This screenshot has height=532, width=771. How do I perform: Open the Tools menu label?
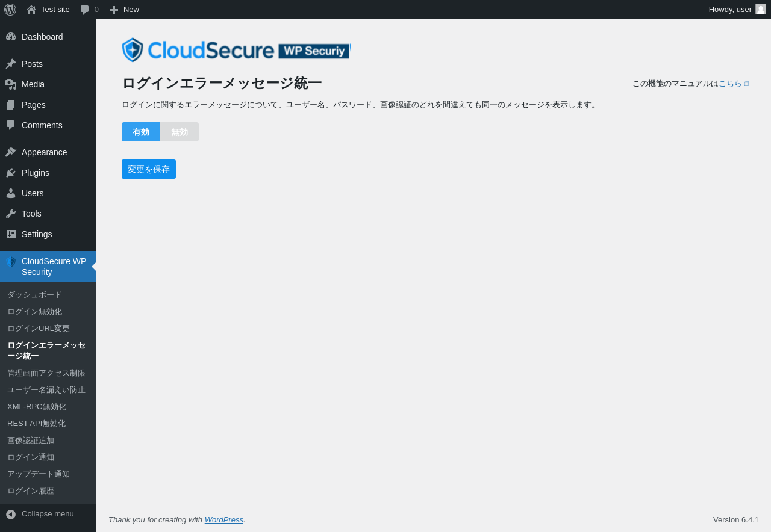click(31, 214)
